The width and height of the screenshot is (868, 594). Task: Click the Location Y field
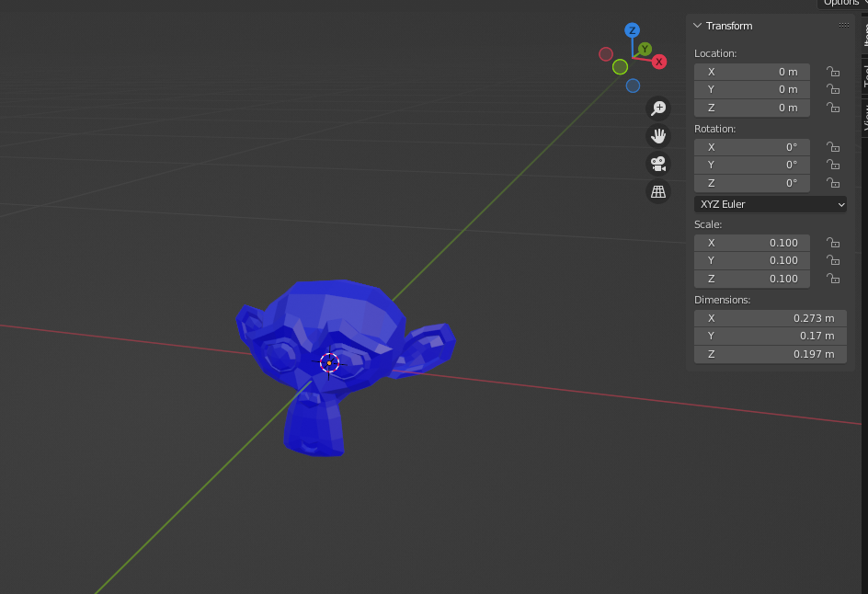click(752, 89)
